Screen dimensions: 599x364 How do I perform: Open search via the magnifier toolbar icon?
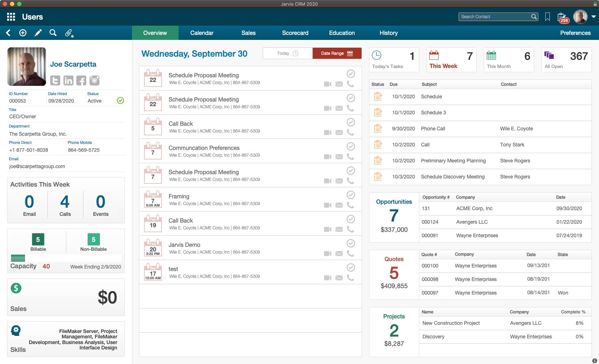click(x=53, y=33)
